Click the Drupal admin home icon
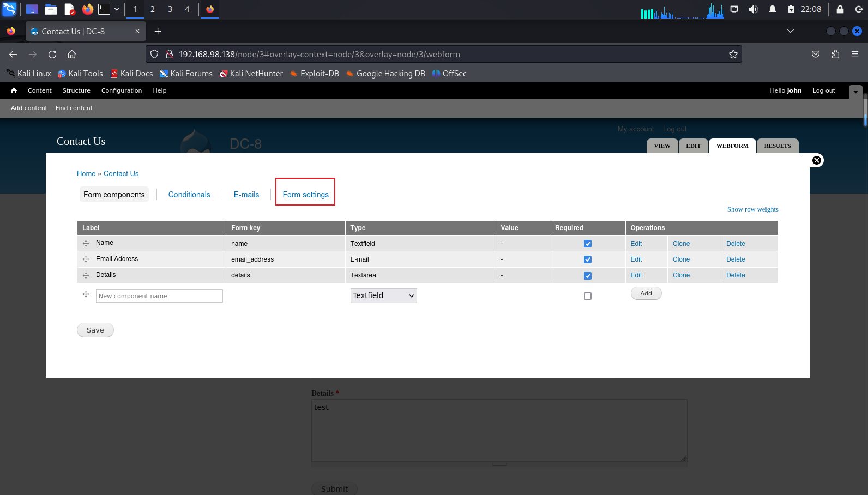Viewport: 868px width, 495px height. pos(14,90)
